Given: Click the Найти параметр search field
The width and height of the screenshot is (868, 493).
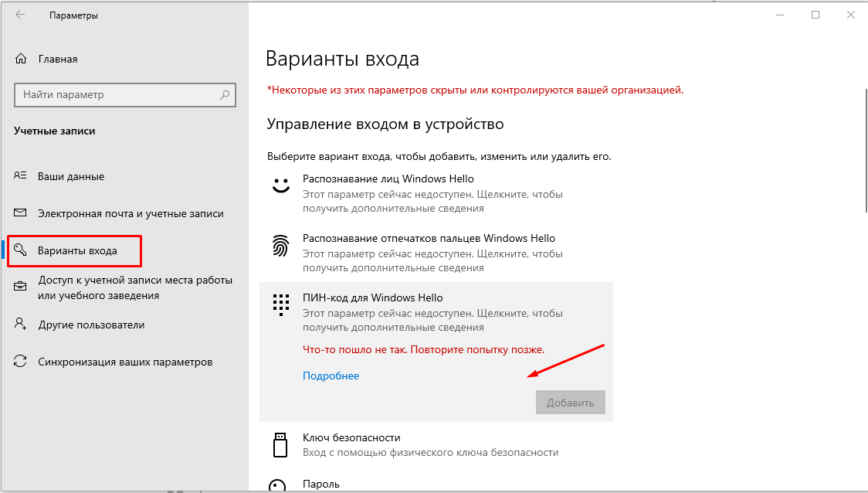Looking at the screenshot, I should (125, 95).
